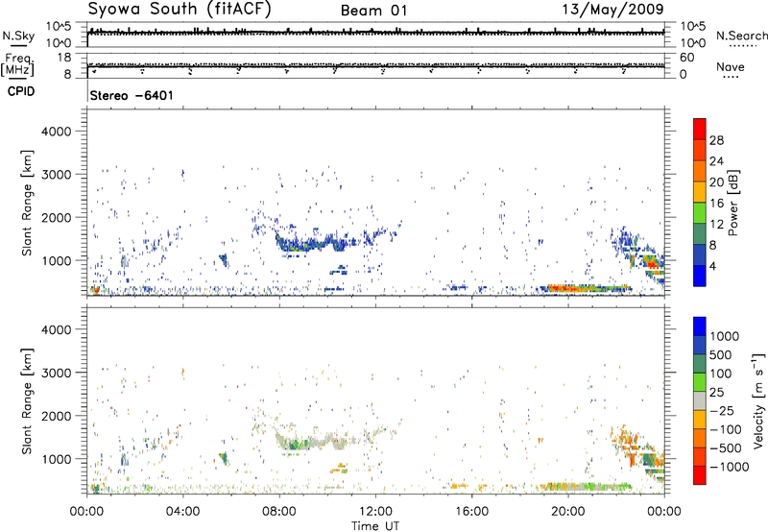Click the 'Syowa South (fitACF)' title
Screen dimensions: 768x532
click(x=180, y=10)
